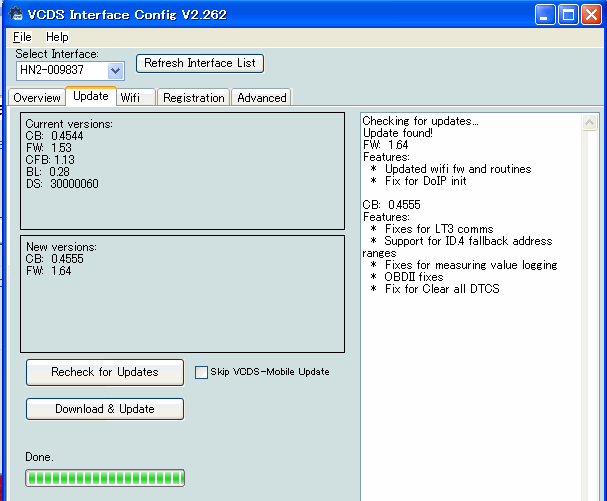The height and width of the screenshot is (501, 607).
Task: Click 'Update found!' in the log
Action: (398, 133)
